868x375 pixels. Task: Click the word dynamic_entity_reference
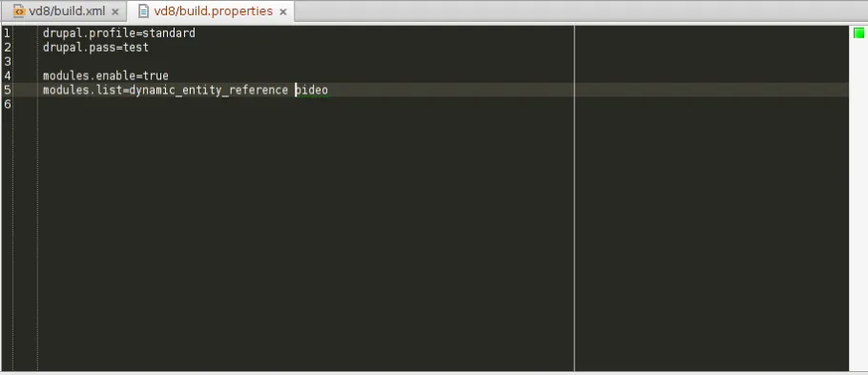point(209,90)
